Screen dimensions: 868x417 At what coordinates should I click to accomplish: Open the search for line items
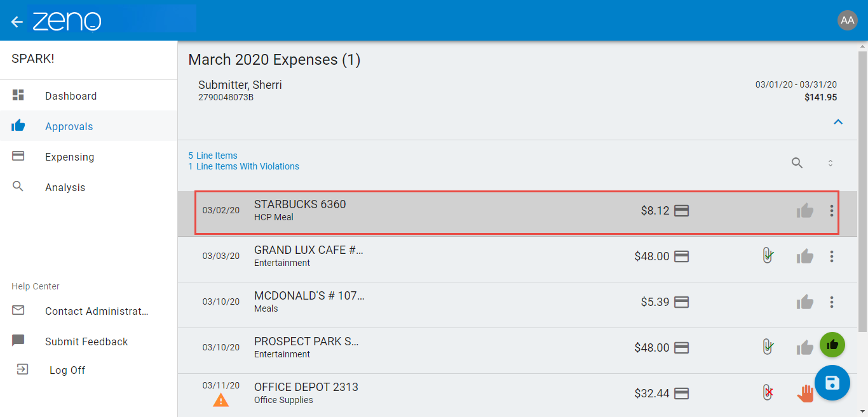point(797,162)
